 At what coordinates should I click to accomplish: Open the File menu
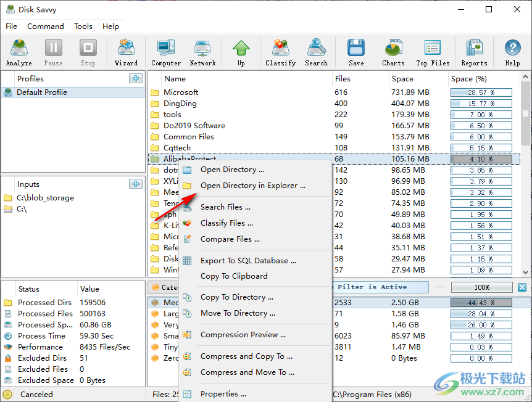[11, 27]
